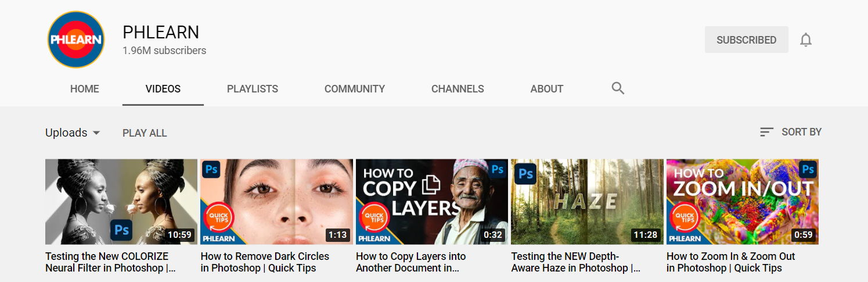Click title Testing the NEW Depth-Aware Haze
The image size is (868, 282).
(x=576, y=262)
